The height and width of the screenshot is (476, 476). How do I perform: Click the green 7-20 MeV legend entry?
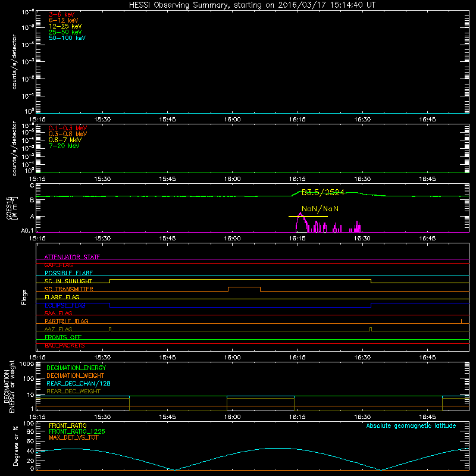(64, 146)
